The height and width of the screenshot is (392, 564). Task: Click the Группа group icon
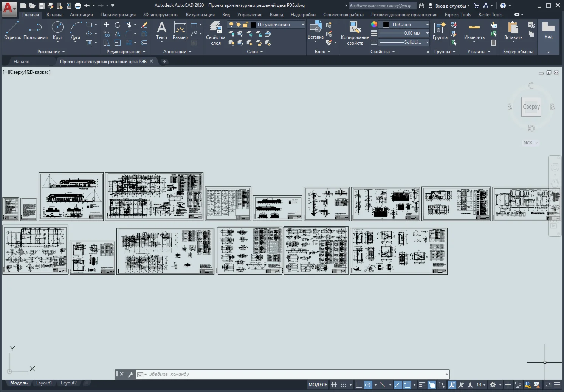(x=440, y=30)
